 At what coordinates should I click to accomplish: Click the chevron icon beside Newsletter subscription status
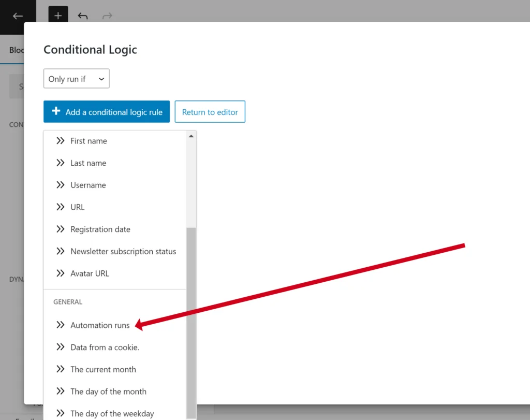click(61, 251)
